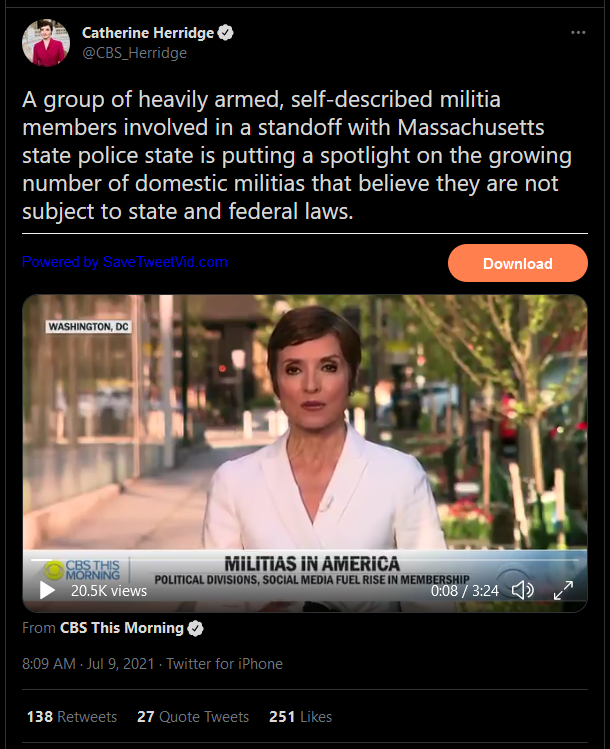Seek on the video progress bar

coord(305,559)
